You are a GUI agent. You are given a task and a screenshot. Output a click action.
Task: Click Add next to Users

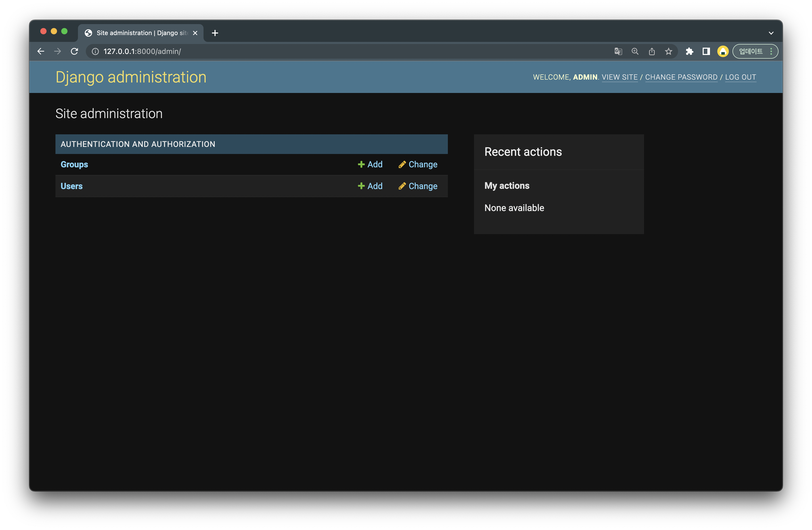[x=370, y=186]
